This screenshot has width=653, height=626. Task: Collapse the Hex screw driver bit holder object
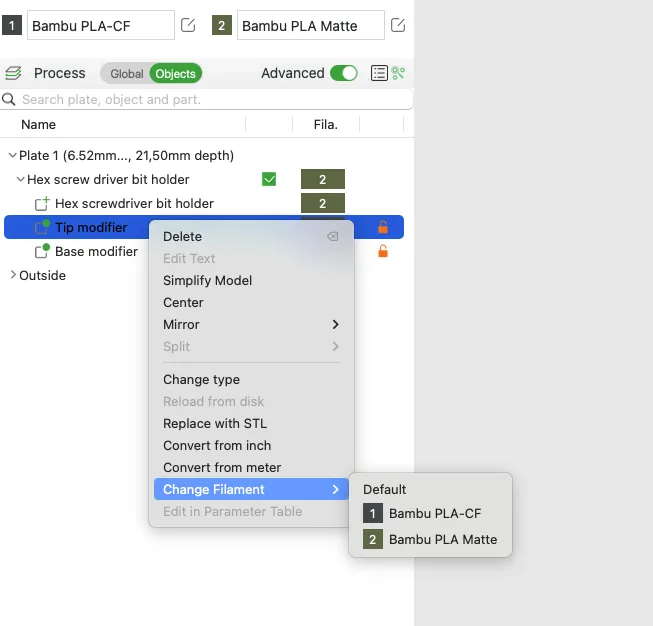point(20,179)
